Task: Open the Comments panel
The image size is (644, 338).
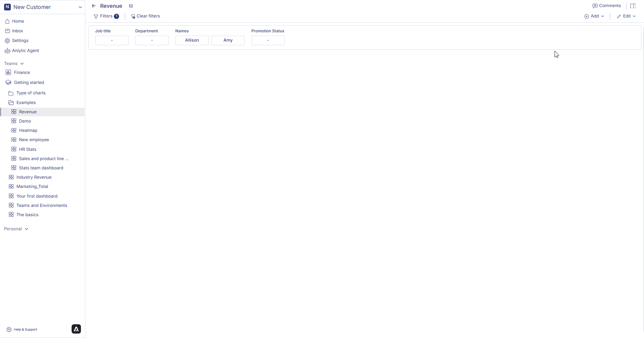Action: coord(607,6)
